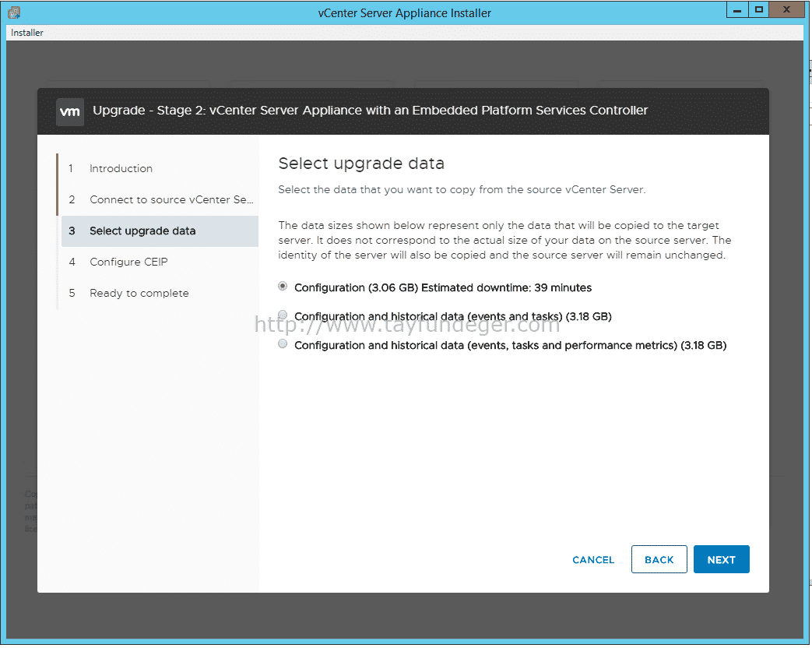Image resolution: width=812 pixels, height=648 pixels.
Task: Click the 'vCenter Server Appliance Installer' window title
Action: [x=405, y=13]
